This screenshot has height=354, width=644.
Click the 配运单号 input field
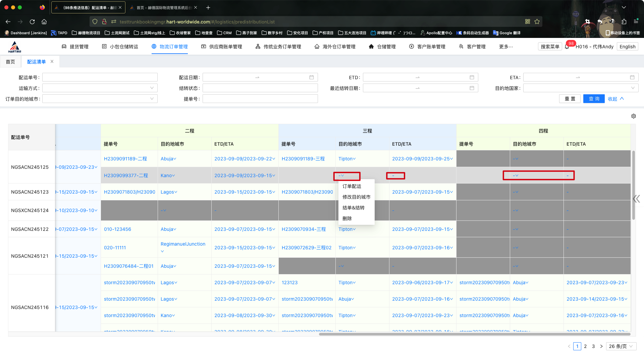click(100, 78)
